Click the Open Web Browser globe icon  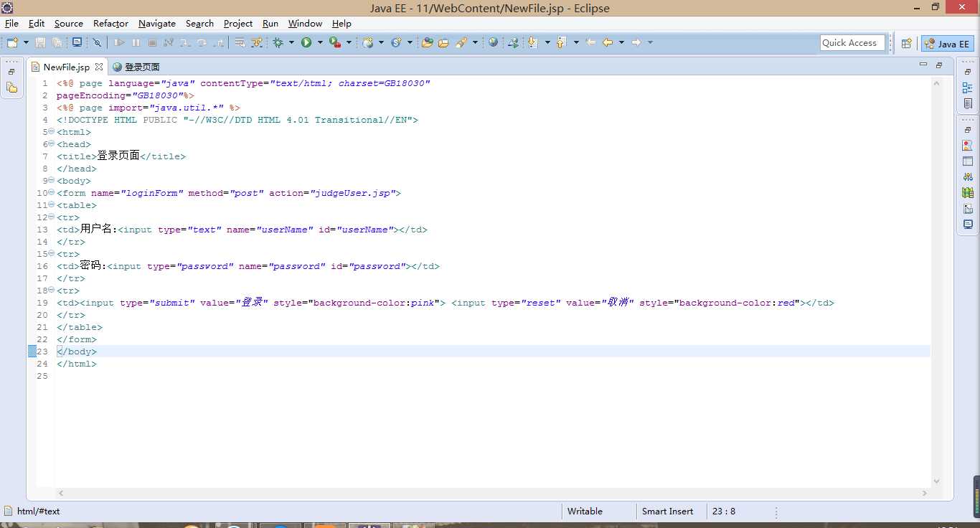(493, 43)
